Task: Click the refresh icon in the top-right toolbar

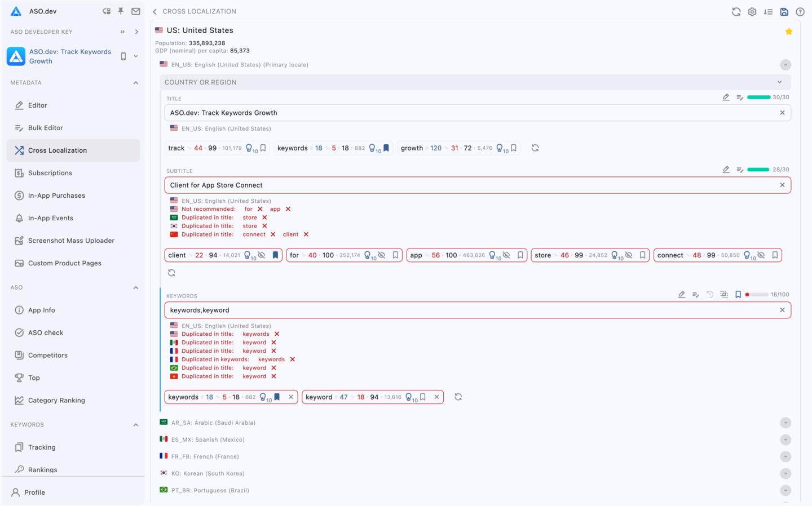Action: (736, 11)
